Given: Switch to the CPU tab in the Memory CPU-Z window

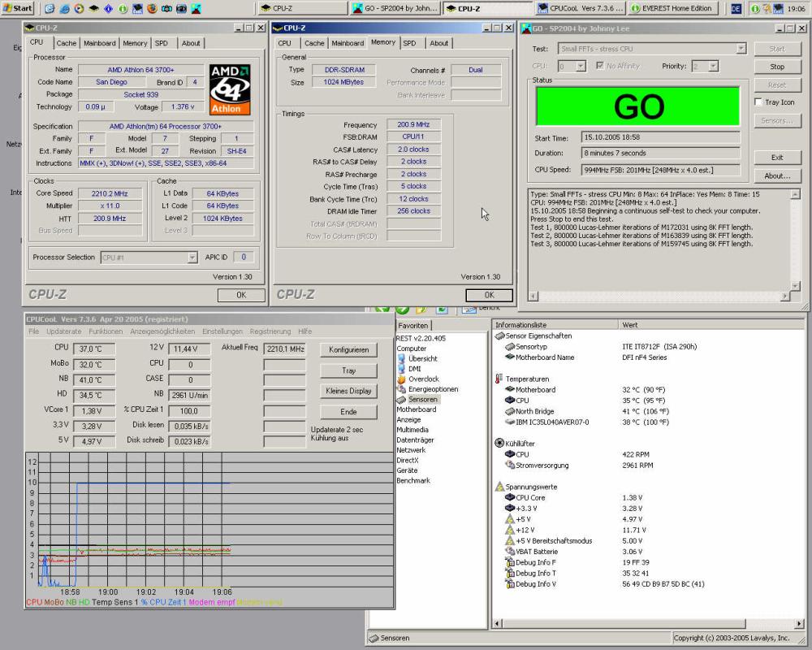Looking at the screenshot, I should pyautogui.click(x=284, y=43).
